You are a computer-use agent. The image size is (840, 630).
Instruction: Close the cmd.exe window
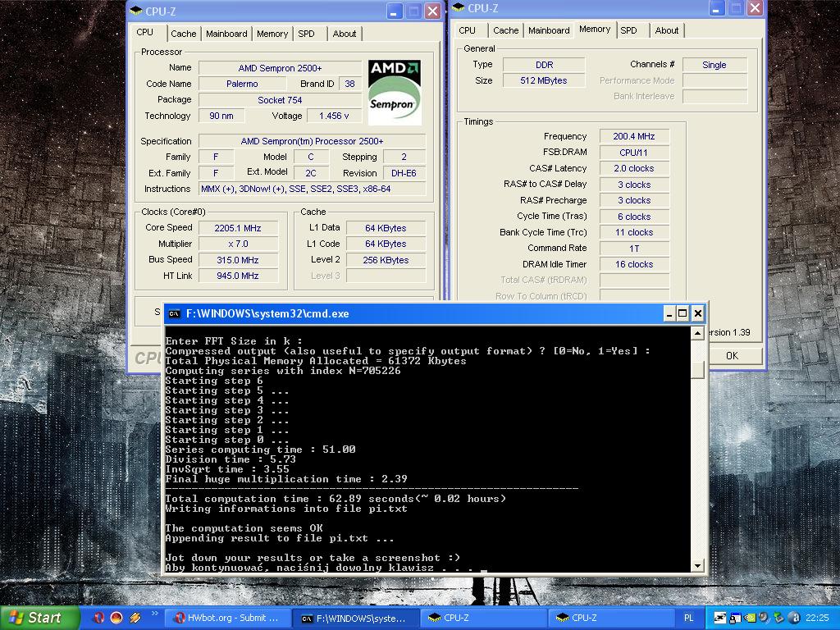click(x=697, y=313)
